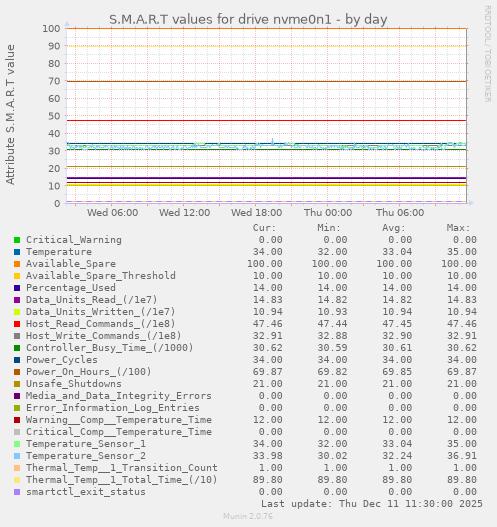
Task: Select the Thermal_Temp__1_Total_Time_(/10) label
Action: point(122,480)
